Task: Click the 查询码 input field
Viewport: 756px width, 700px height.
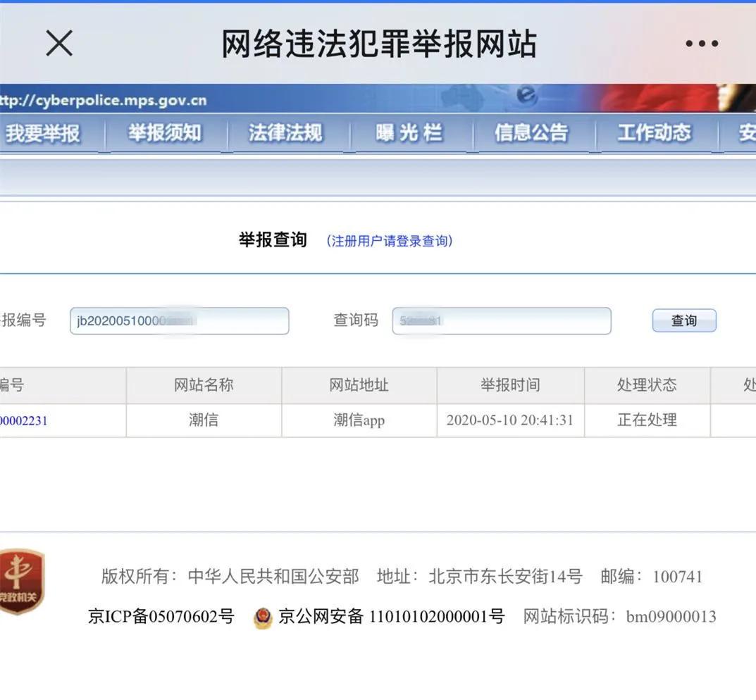Action: 500,320
